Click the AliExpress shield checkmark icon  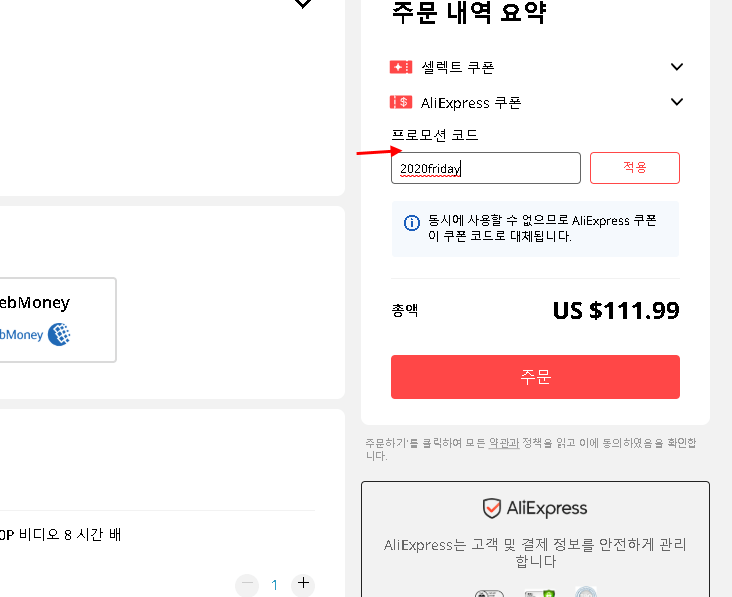tap(492, 508)
